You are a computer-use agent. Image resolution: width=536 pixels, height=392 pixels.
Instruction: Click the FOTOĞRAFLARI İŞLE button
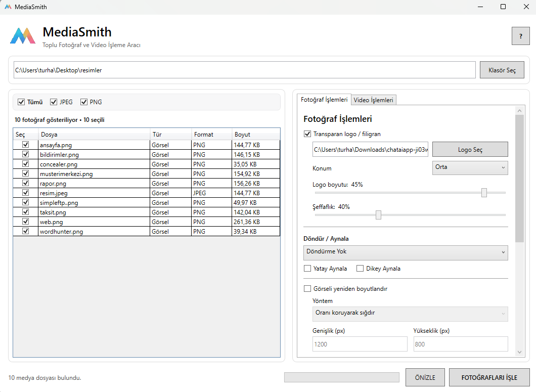click(489, 378)
